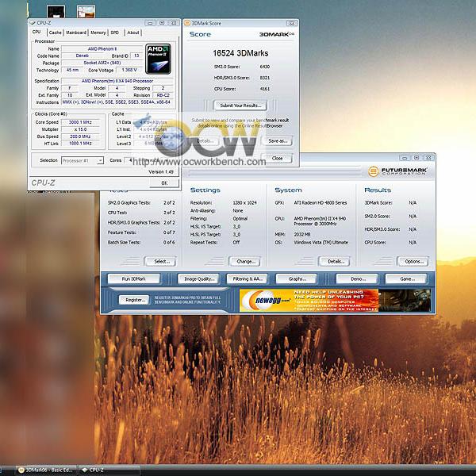Click the Multiplier x 15.0 value
476x476 pixels.
tap(80, 129)
